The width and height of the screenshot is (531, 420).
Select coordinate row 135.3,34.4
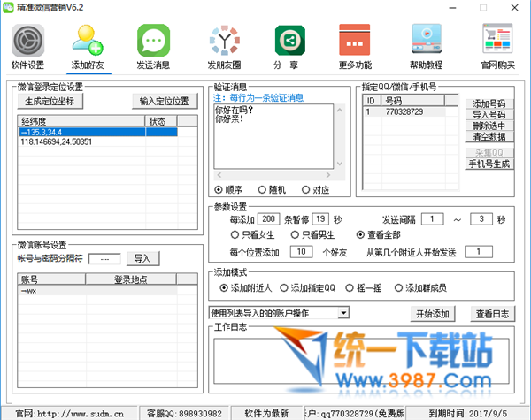(x=98, y=132)
